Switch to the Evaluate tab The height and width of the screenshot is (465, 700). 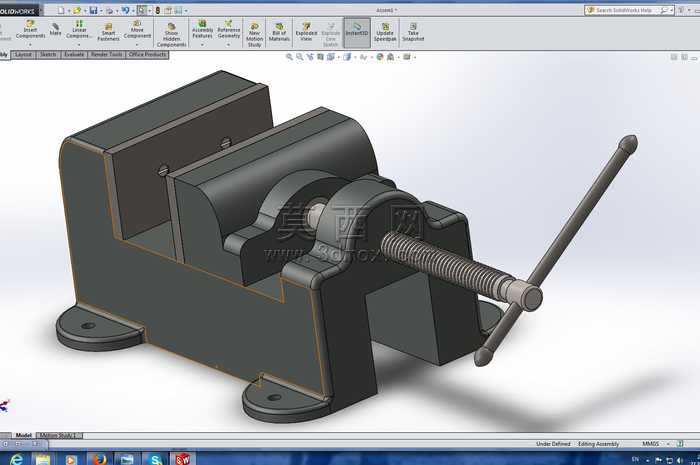(74, 54)
